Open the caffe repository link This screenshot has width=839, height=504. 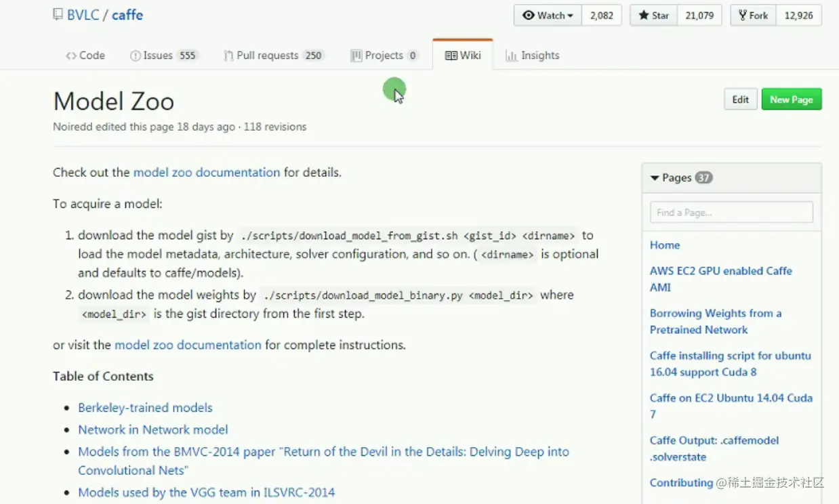click(127, 15)
